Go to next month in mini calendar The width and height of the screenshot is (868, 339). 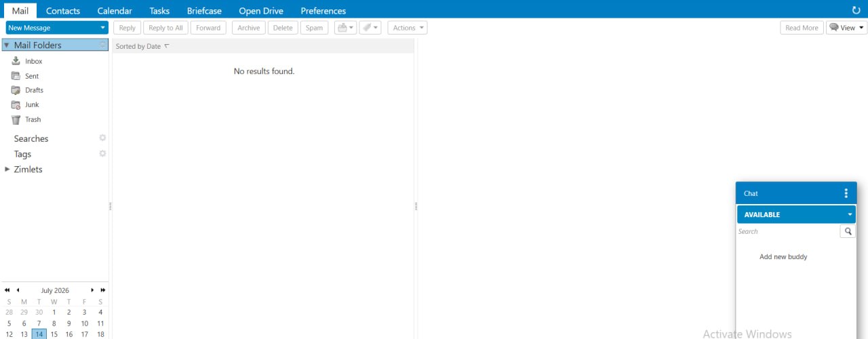coord(92,290)
